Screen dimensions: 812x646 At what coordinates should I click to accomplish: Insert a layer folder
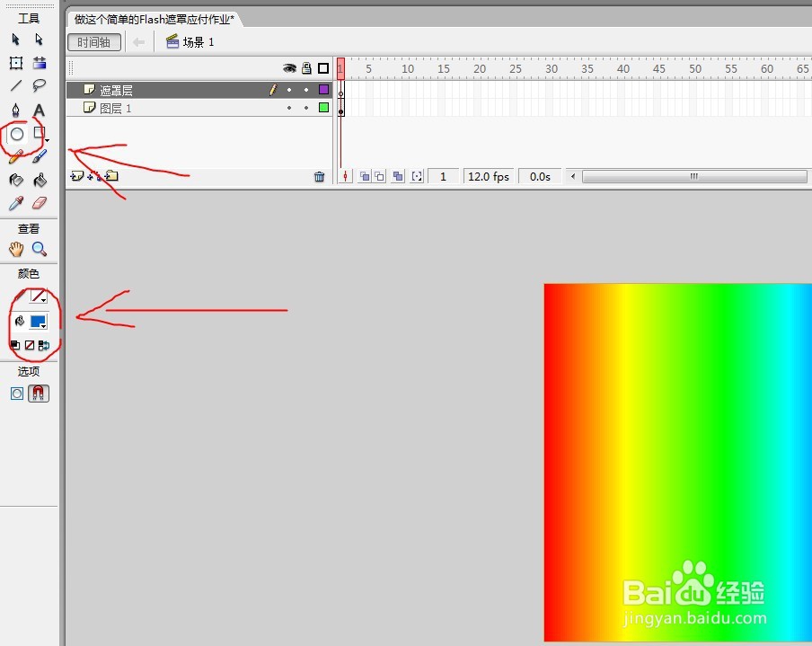click(111, 176)
